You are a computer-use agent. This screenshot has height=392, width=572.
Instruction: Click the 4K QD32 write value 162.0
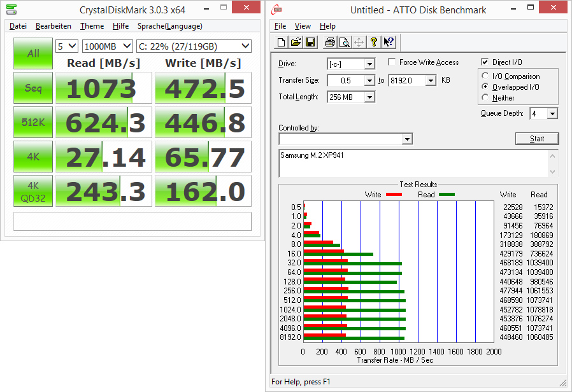coord(203,191)
